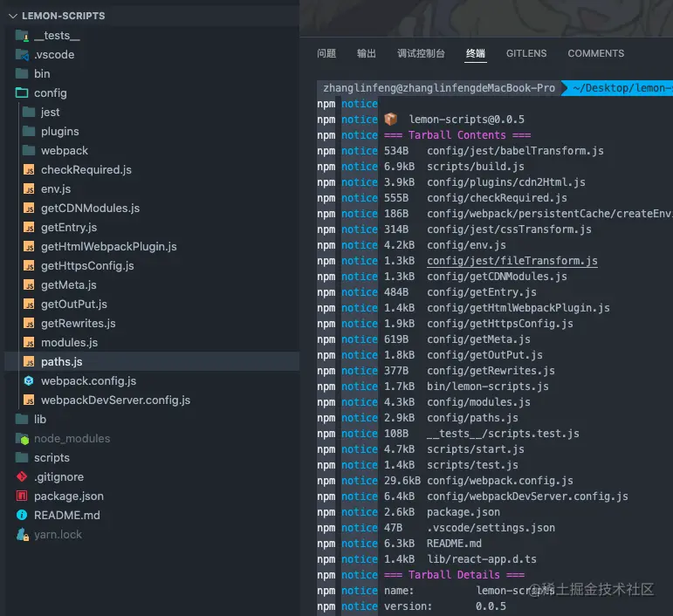
Task: Click bin/lemon-scripts.js in terminal output
Action: click(488, 387)
